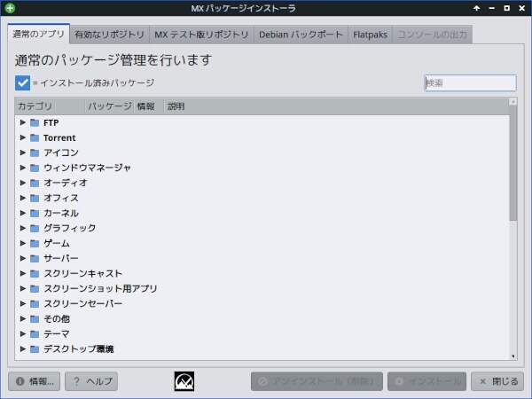Expand the デスクトップ環境 category arrow
Screen dimensions: 532x399
click(22, 348)
